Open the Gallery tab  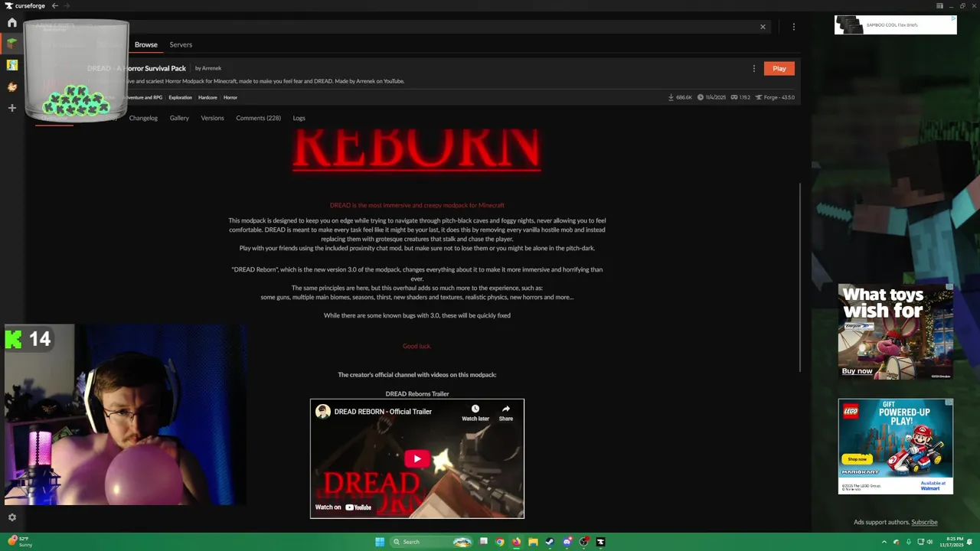click(179, 118)
